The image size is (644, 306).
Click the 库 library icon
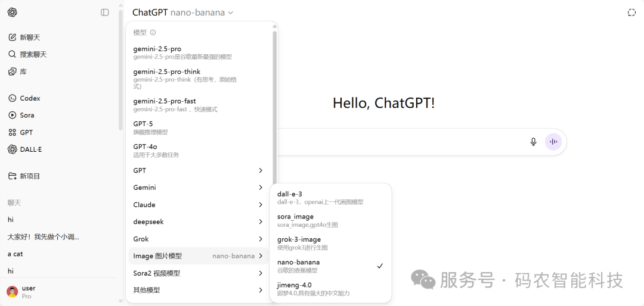[x=13, y=72]
